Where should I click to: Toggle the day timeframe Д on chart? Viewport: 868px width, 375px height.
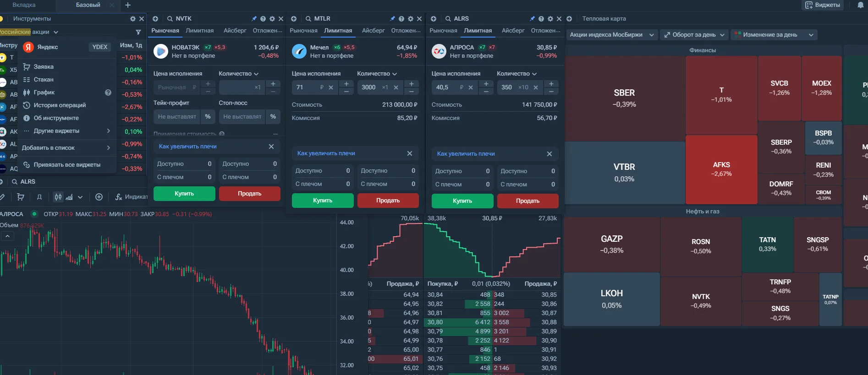click(x=39, y=197)
